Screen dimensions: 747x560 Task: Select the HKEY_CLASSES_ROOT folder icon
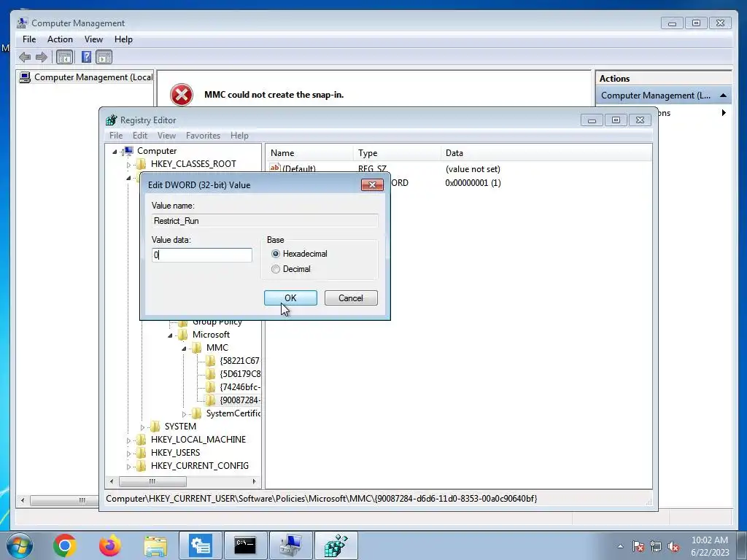[x=141, y=164]
